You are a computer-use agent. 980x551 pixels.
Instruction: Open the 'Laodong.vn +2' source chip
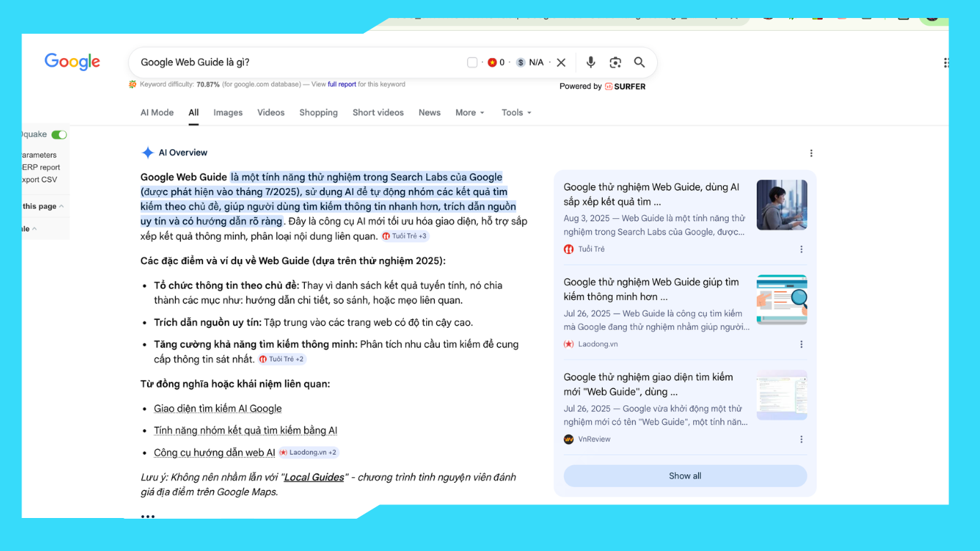coord(308,453)
